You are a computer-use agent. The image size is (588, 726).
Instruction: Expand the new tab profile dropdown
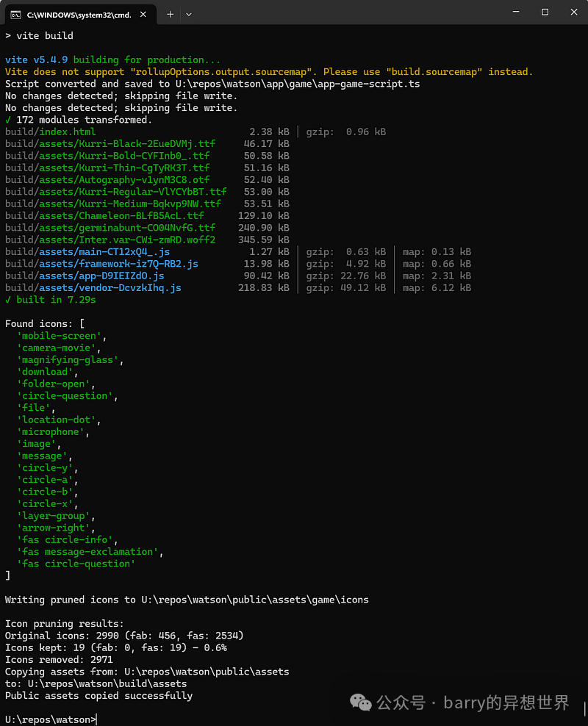click(x=189, y=14)
